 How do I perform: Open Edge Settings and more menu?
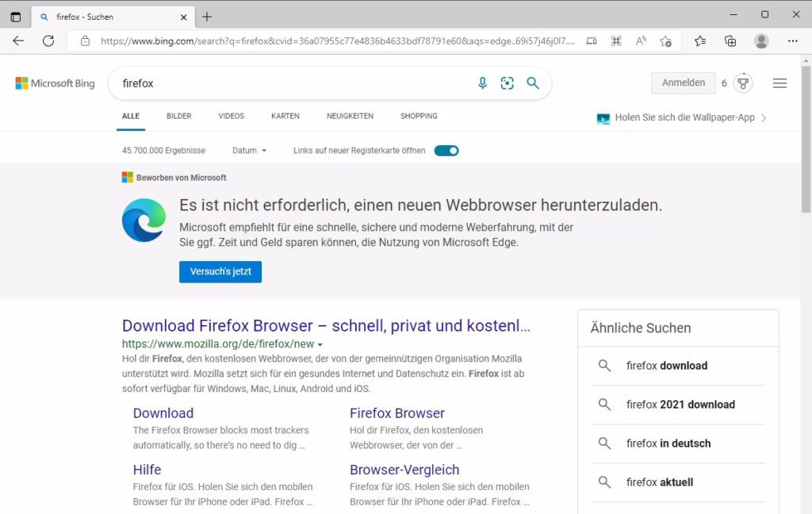[792, 41]
